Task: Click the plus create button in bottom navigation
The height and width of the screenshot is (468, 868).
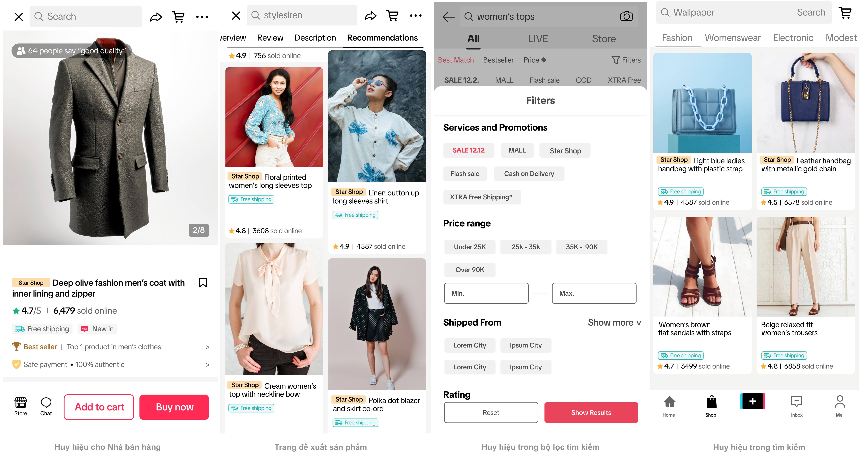Action: (752, 401)
